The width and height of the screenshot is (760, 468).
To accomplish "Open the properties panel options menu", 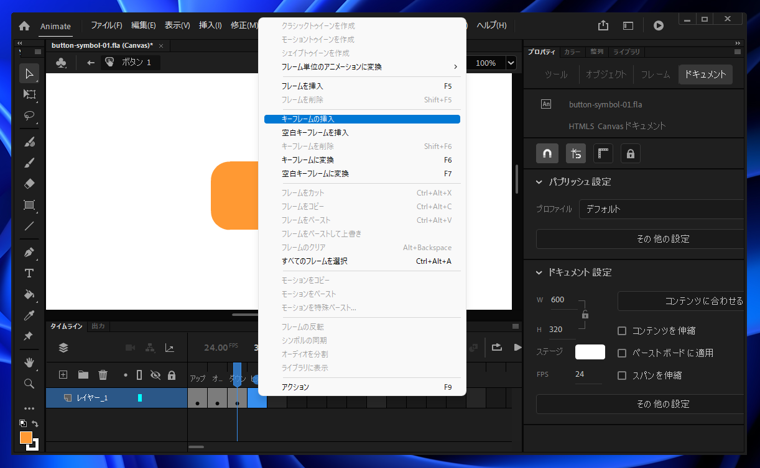I will click(x=737, y=52).
